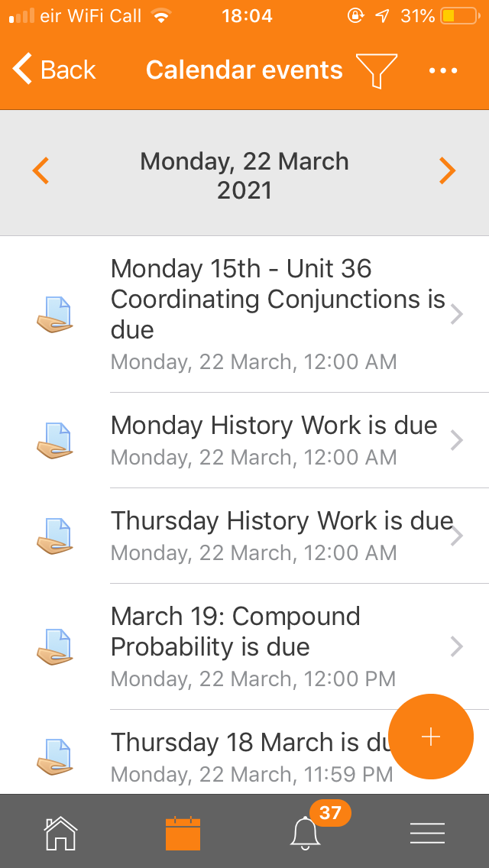Screen dimensions: 489x868
Task: Open the hamburger main menu icon
Action: coord(428,833)
